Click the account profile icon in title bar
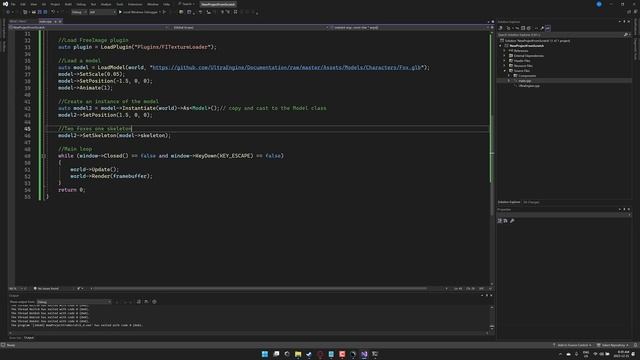The image size is (640, 360). [599, 4]
